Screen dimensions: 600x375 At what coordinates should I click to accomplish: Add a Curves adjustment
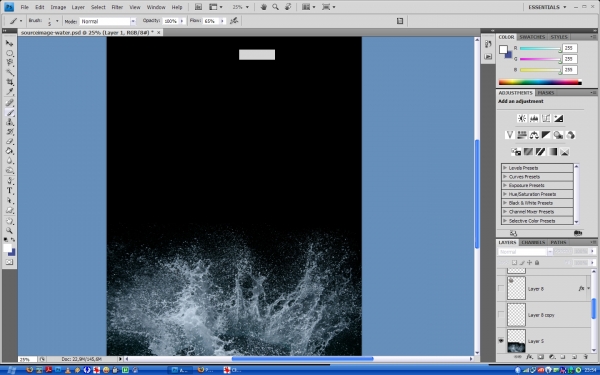[546, 118]
